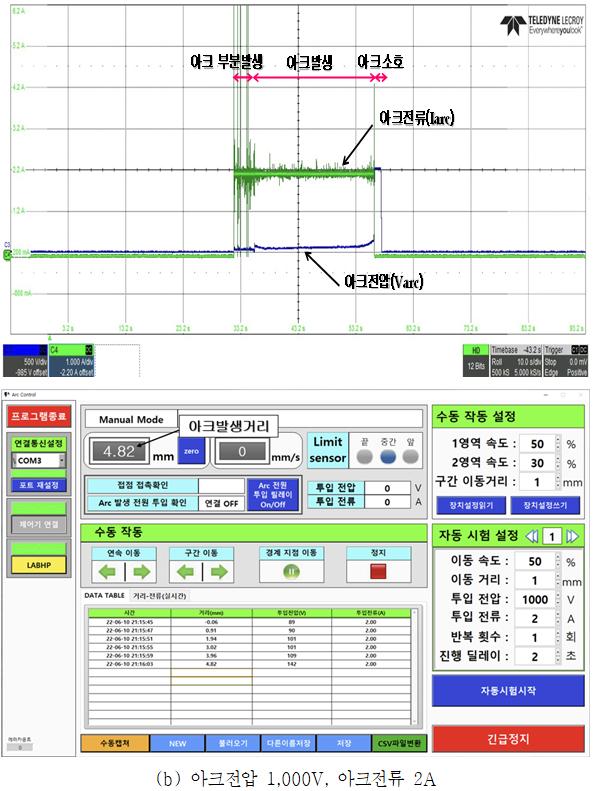Click the green boundary point move icon
Viewport: 593px width, 791px height.
point(291,572)
